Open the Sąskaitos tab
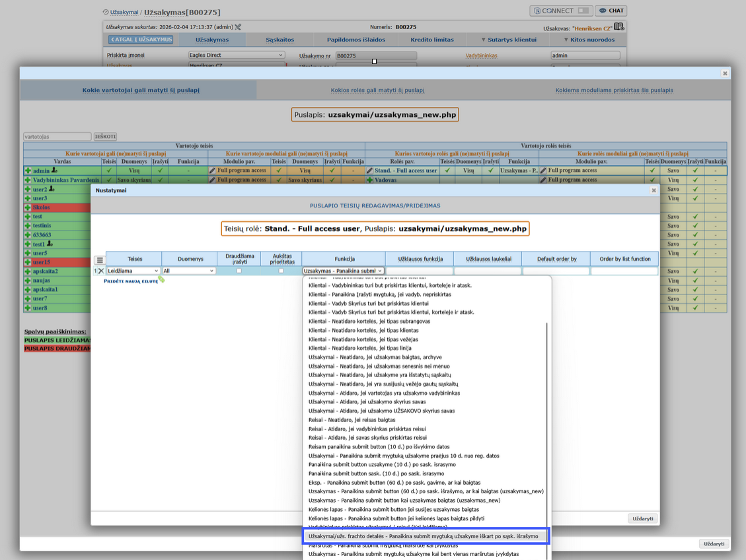 tap(280, 40)
